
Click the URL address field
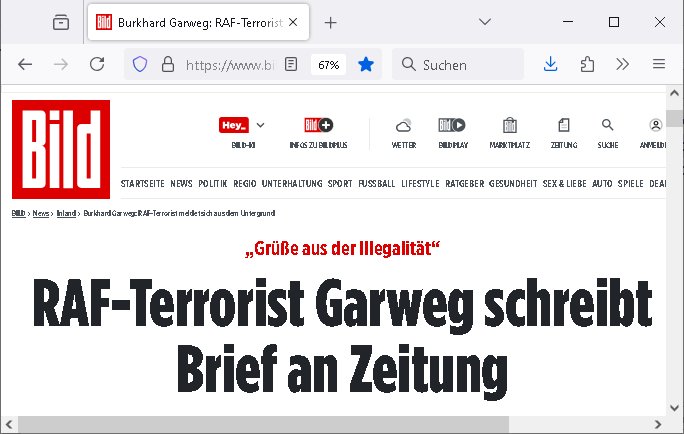click(230, 65)
